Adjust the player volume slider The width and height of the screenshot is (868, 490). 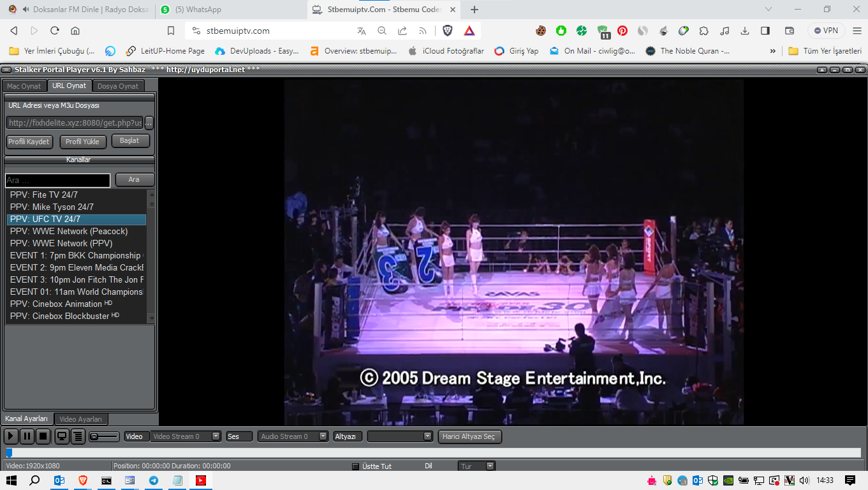click(104, 436)
